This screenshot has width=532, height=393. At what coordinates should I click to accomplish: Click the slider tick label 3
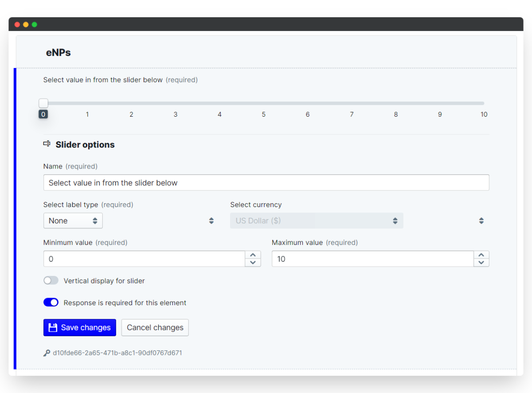click(176, 114)
